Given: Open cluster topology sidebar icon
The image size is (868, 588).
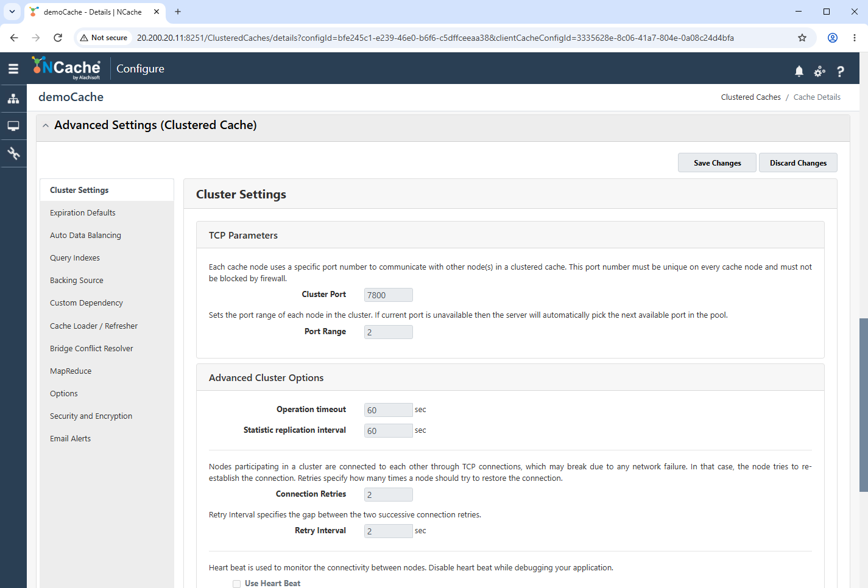Looking at the screenshot, I should point(13,99).
